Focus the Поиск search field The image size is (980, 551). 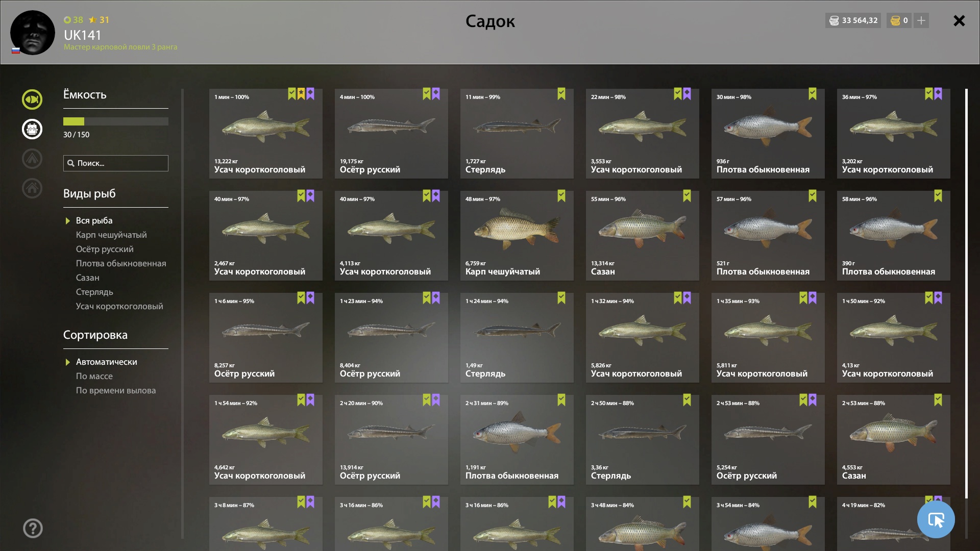pyautogui.click(x=116, y=163)
